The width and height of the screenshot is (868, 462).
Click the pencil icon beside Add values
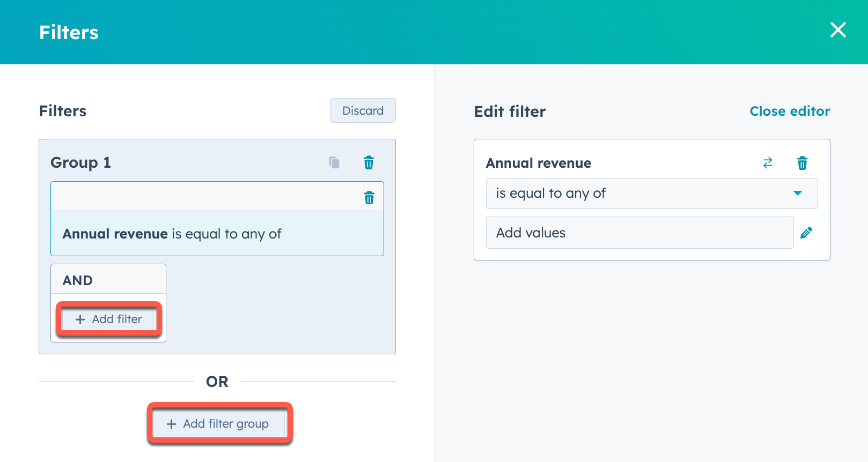point(806,233)
